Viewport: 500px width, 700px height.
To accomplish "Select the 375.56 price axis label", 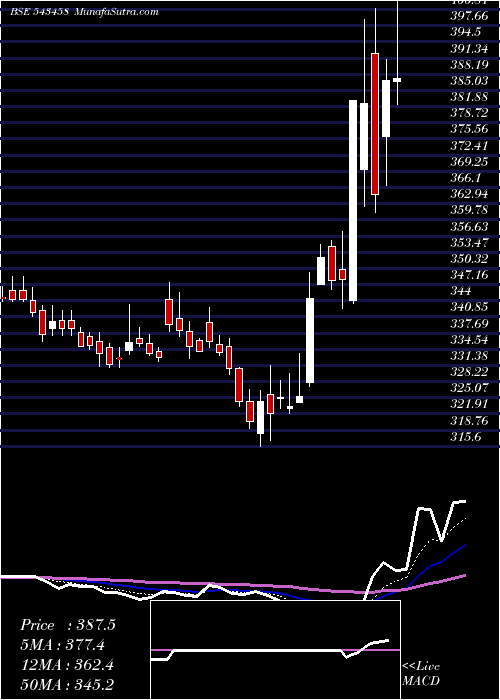I will 471,129.
